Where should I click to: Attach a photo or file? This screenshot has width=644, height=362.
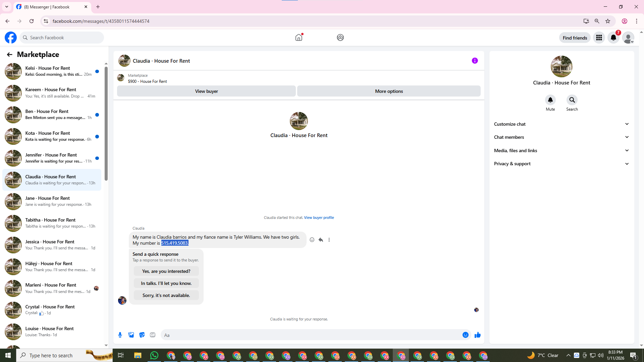(x=131, y=335)
